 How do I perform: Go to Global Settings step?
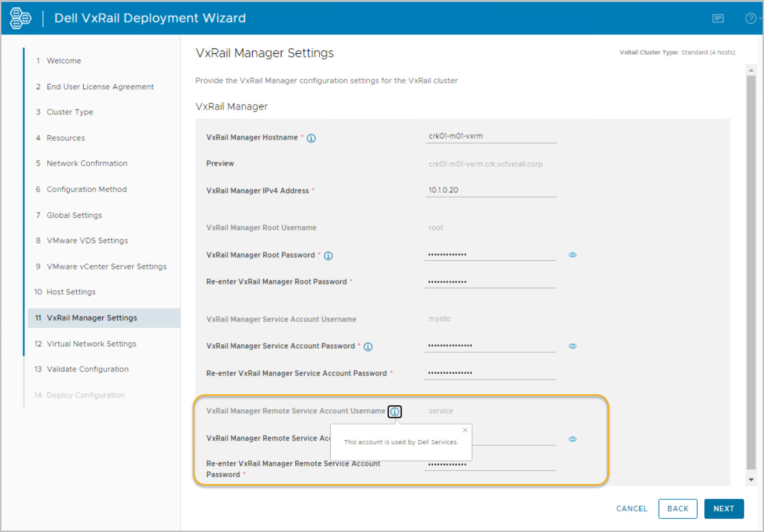click(74, 215)
